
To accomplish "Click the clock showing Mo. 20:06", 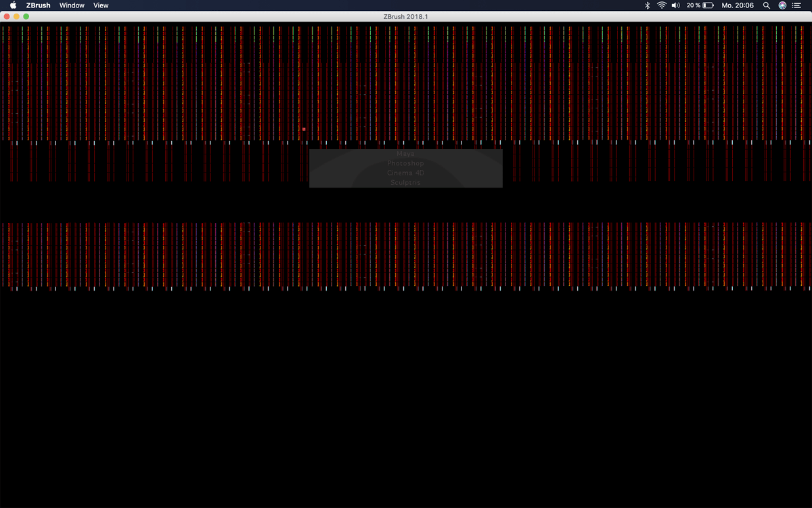I will 738,5.
